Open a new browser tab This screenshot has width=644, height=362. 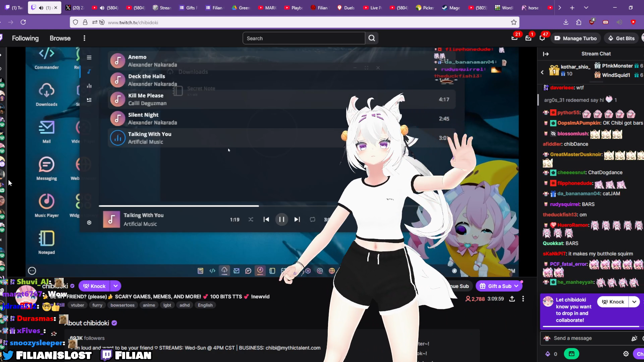(572, 8)
